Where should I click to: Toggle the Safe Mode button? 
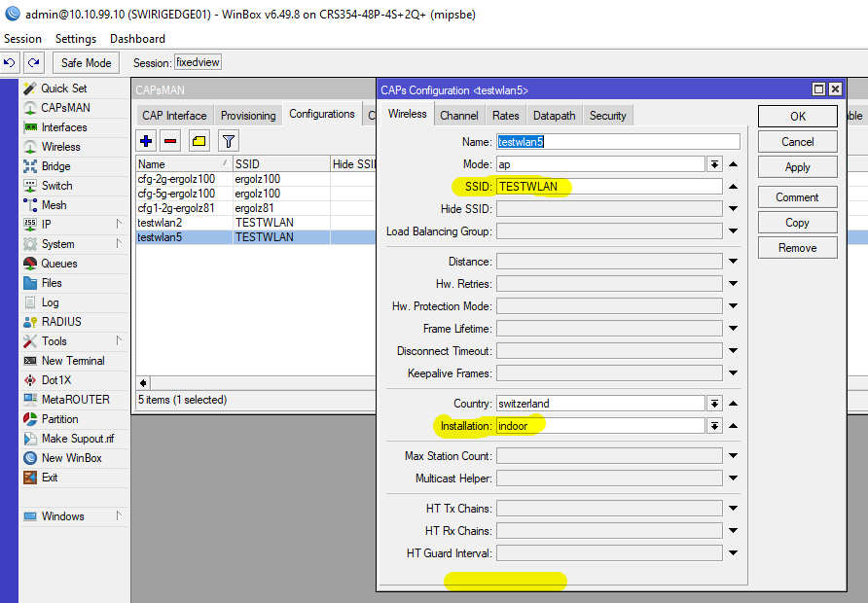(86, 62)
